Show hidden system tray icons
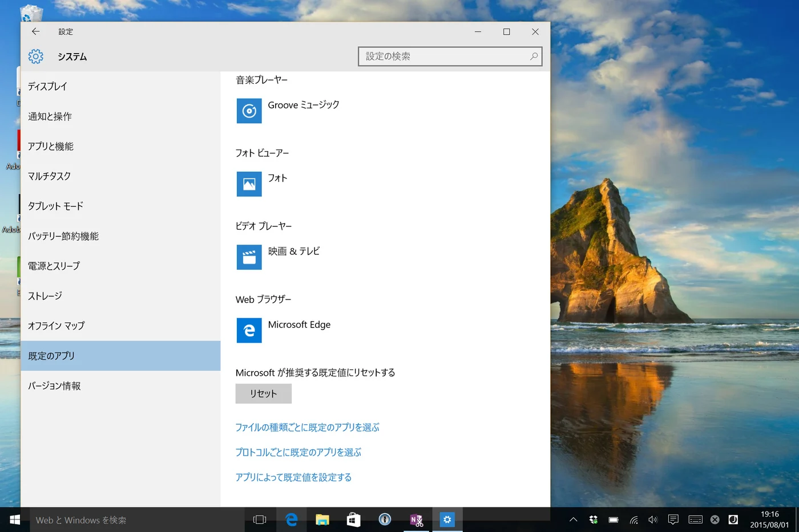The height and width of the screenshot is (532, 799). 574,519
